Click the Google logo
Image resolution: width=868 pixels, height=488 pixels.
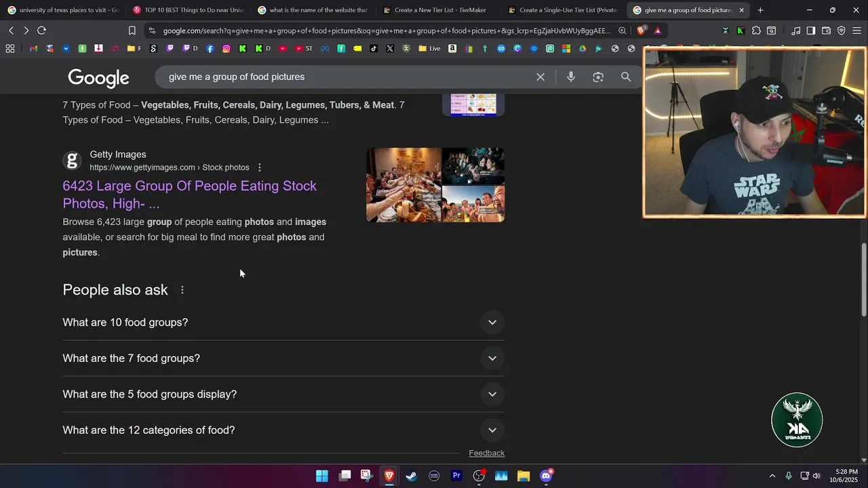[x=98, y=78]
